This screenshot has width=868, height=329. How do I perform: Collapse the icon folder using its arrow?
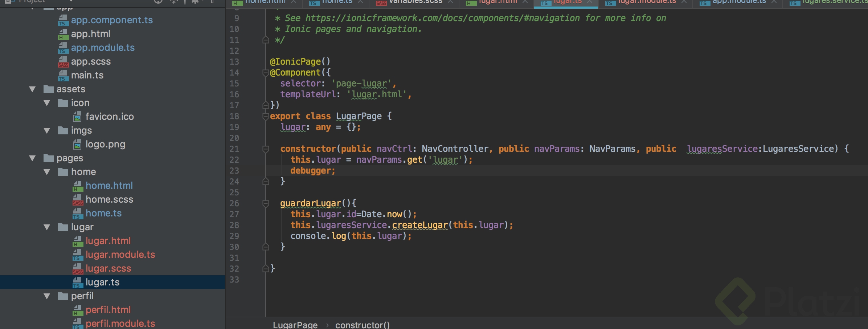(x=47, y=103)
